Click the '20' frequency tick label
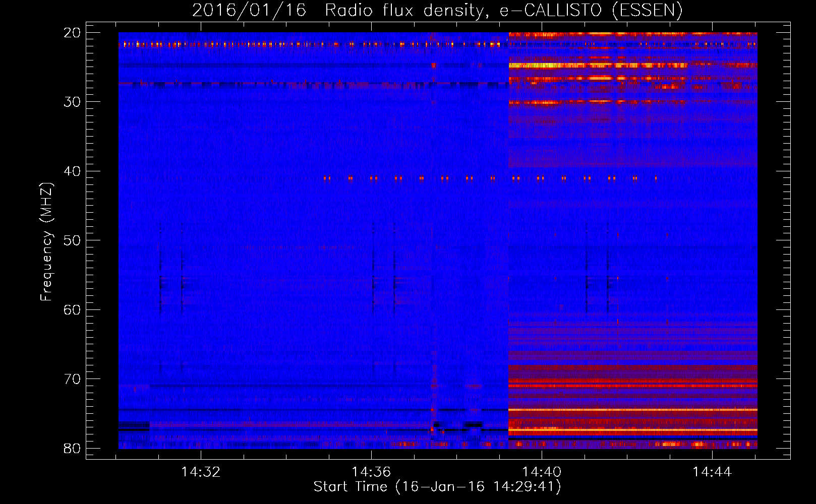 click(x=73, y=33)
